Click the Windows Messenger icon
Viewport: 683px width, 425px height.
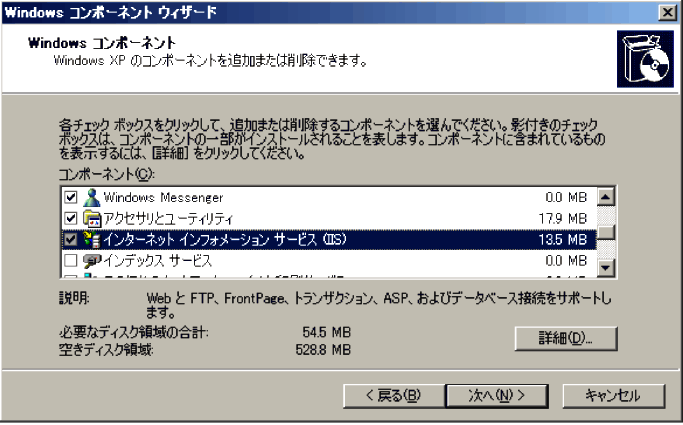(x=91, y=198)
